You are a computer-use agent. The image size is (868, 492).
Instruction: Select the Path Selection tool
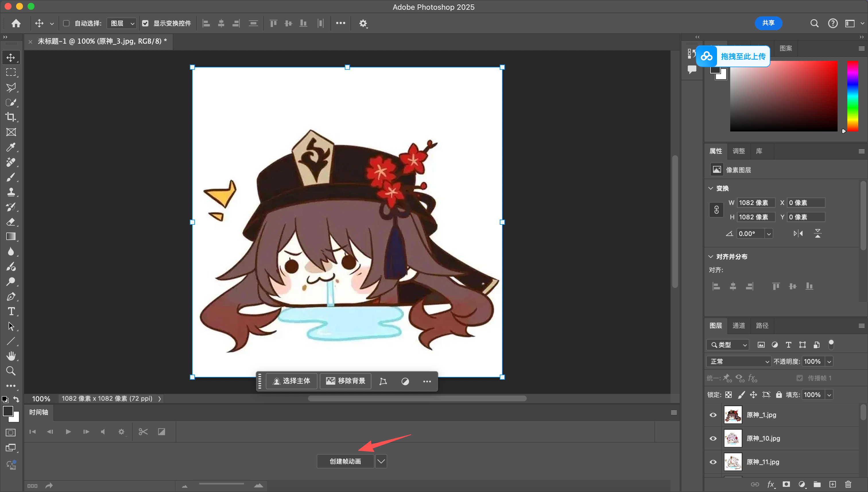[11, 326]
